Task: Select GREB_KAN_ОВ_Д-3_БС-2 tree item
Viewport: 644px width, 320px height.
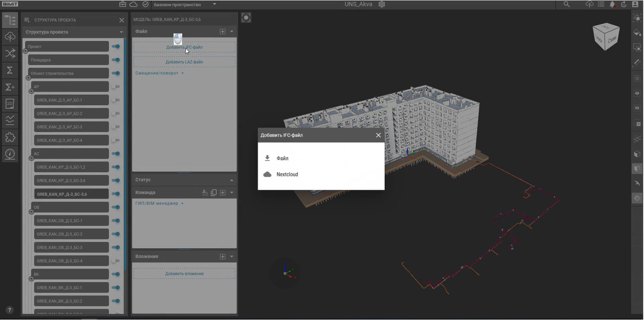Action: click(72, 234)
